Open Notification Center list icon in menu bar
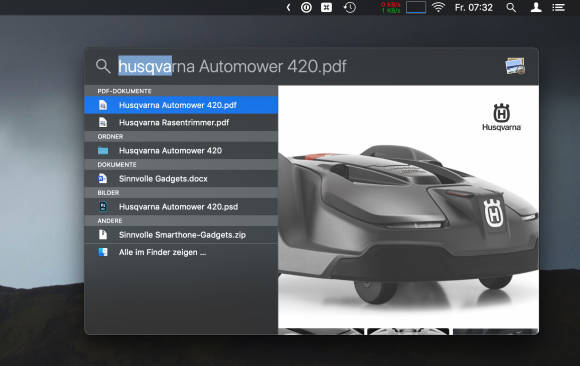580x366 pixels. point(559,7)
